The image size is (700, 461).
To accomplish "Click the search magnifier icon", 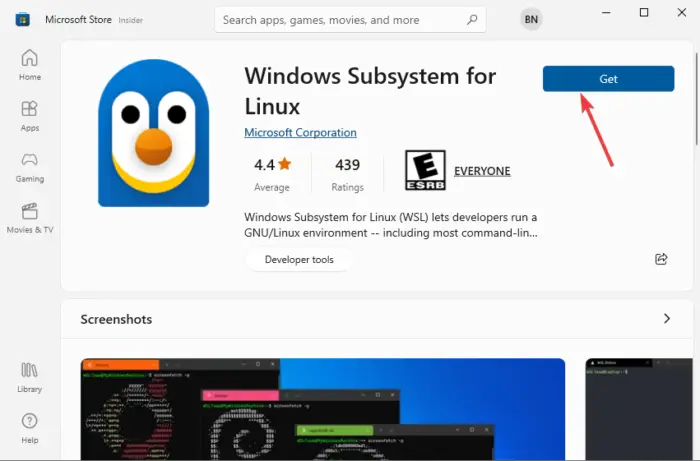I will click(x=472, y=20).
